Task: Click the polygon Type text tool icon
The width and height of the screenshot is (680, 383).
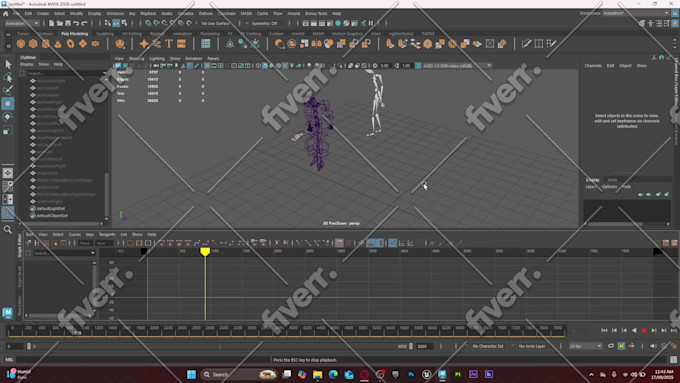Action: coord(169,43)
